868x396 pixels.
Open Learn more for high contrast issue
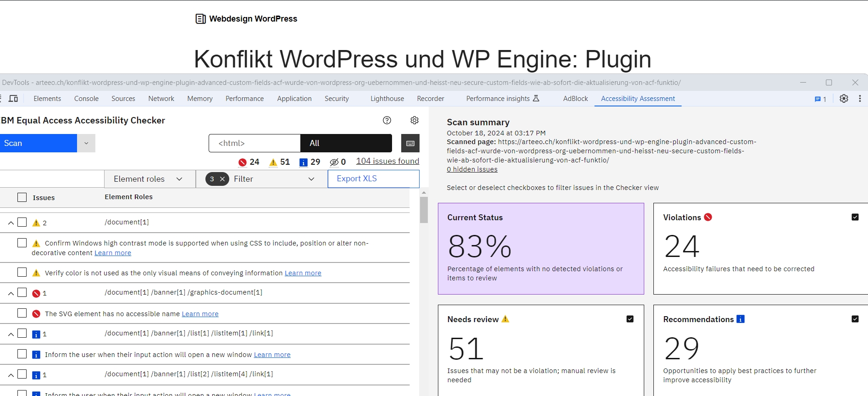tap(113, 253)
